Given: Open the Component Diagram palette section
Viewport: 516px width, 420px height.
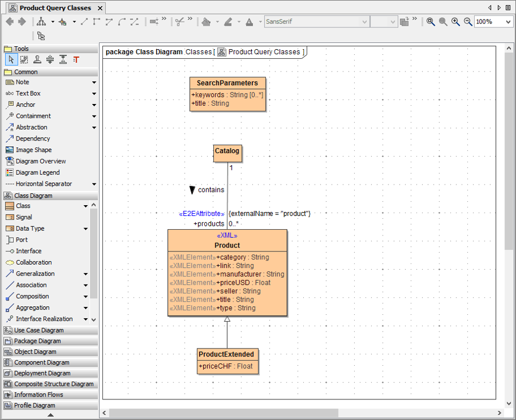Looking at the screenshot, I should 41,362.
